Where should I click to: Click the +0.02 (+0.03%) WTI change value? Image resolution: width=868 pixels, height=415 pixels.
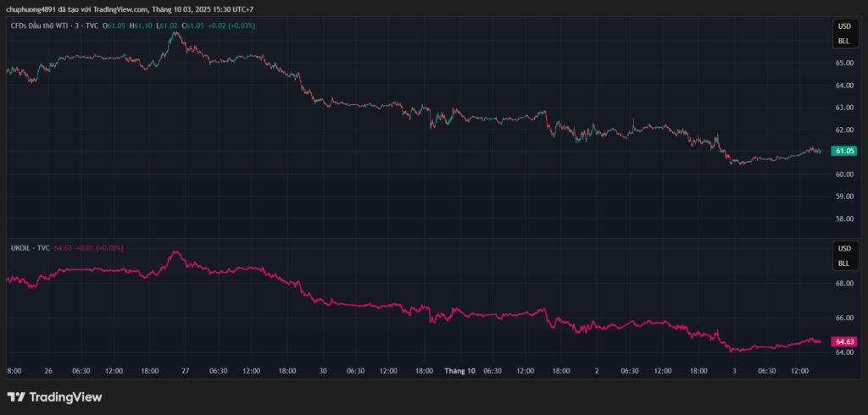pos(231,26)
